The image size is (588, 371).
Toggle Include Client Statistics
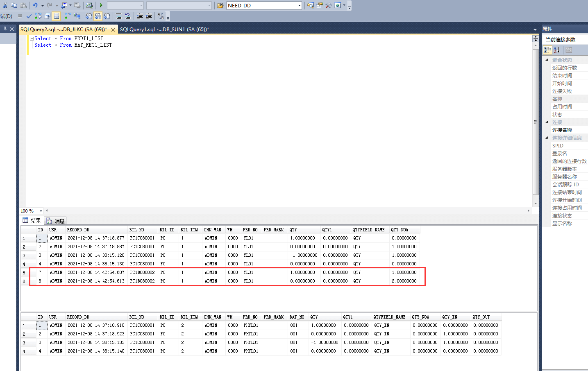77,16
